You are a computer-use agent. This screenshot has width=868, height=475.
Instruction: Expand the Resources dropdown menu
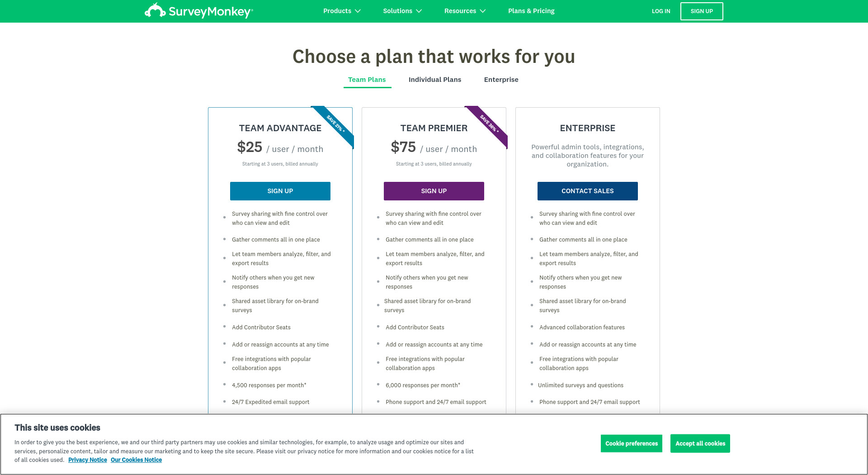(465, 11)
